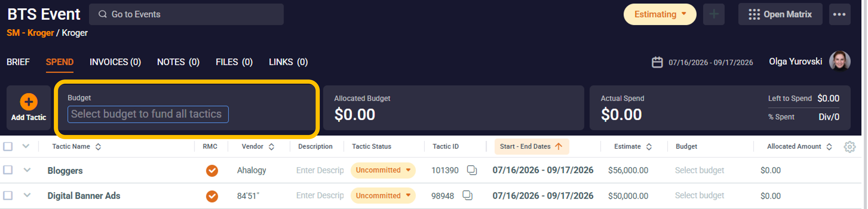Viewport: 868px width, 209px height.
Task: Click the search magnifier in Go to Events
Action: pos(103,14)
